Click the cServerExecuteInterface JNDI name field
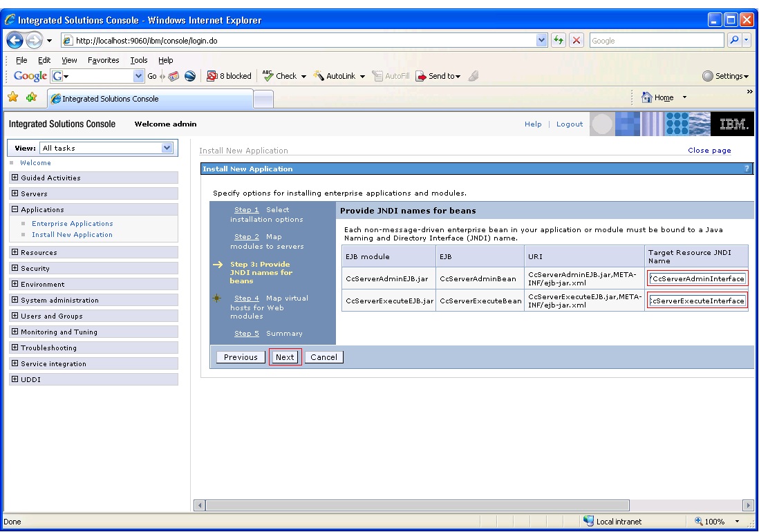The width and height of the screenshot is (759, 532). pos(697,301)
